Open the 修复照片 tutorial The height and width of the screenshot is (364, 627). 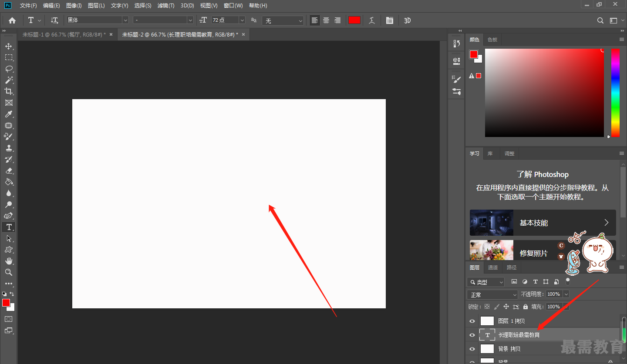point(543,250)
